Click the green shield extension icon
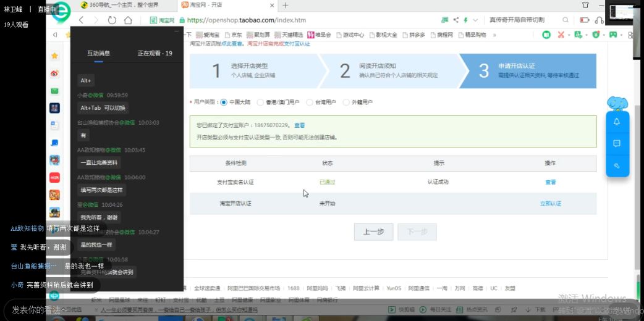The width and height of the screenshot is (644, 321). pyautogui.click(x=596, y=35)
